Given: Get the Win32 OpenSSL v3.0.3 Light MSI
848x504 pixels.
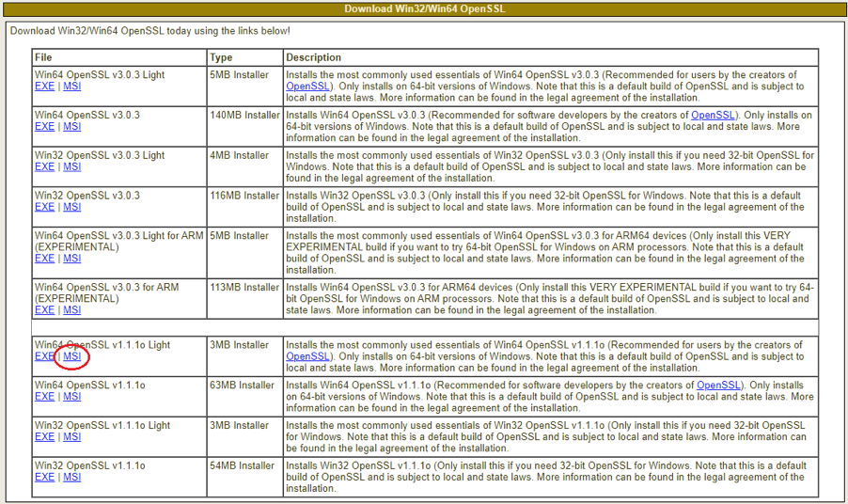Looking at the screenshot, I should pyautogui.click(x=71, y=166).
